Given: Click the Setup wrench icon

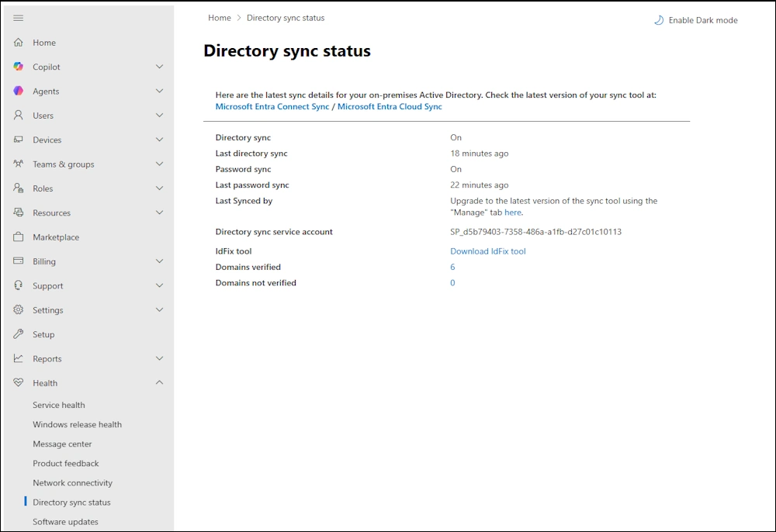Looking at the screenshot, I should click(19, 334).
